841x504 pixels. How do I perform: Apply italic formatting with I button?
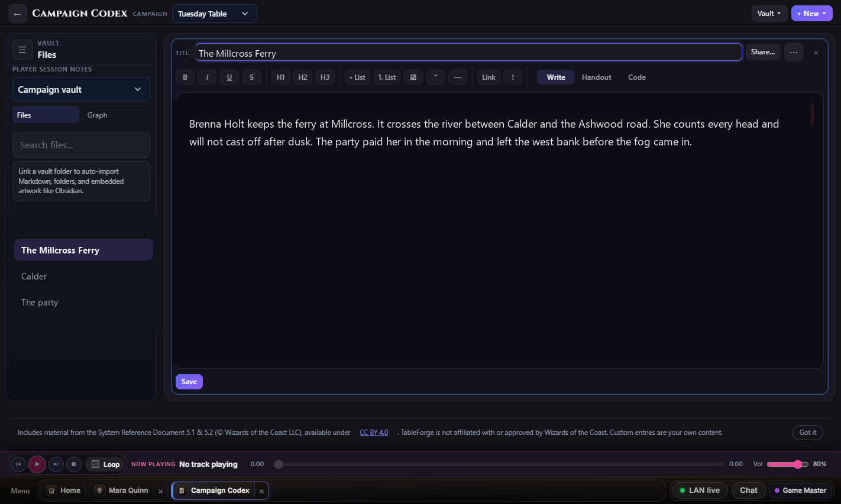tap(207, 77)
